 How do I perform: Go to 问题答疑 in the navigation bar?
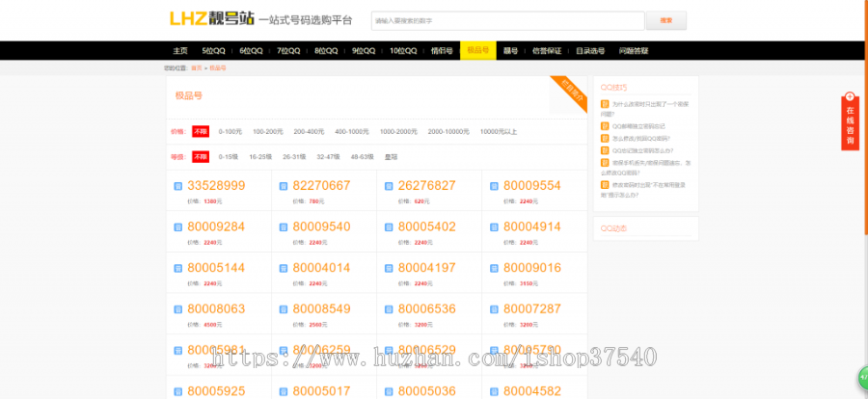(x=634, y=50)
